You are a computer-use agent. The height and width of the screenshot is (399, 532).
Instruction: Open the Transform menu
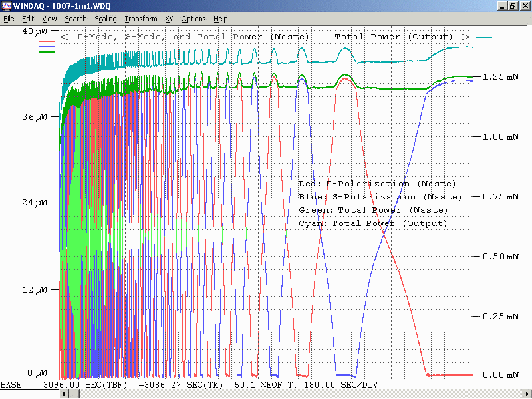[141, 19]
